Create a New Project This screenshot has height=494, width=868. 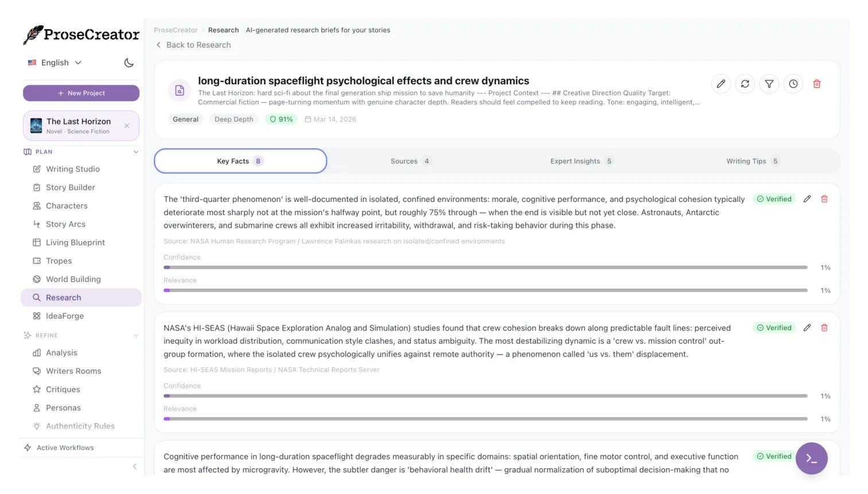tap(81, 93)
